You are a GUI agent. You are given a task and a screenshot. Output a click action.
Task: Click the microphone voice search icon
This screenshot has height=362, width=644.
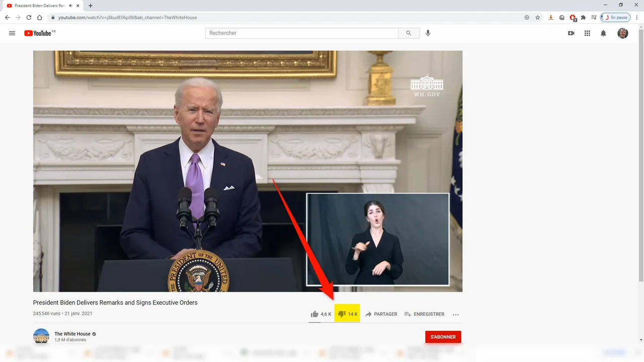coord(428,33)
